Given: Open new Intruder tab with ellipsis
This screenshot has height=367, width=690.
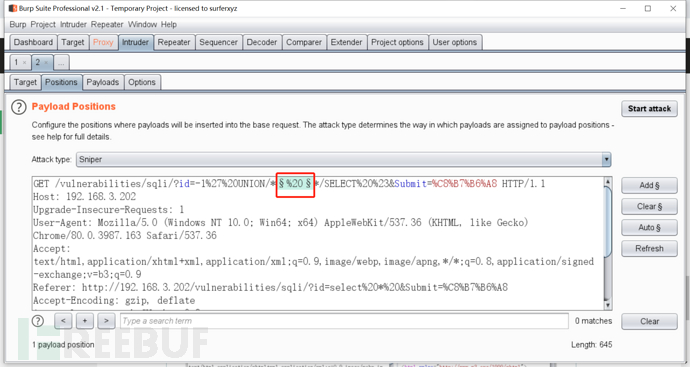Looking at the screenshot, I should click(x=61, y=62).
